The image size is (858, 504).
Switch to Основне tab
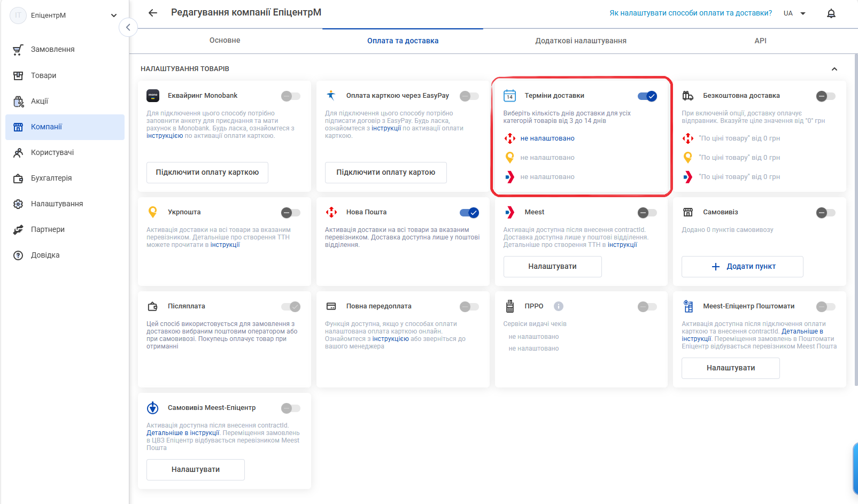click(x=225, y=41)
